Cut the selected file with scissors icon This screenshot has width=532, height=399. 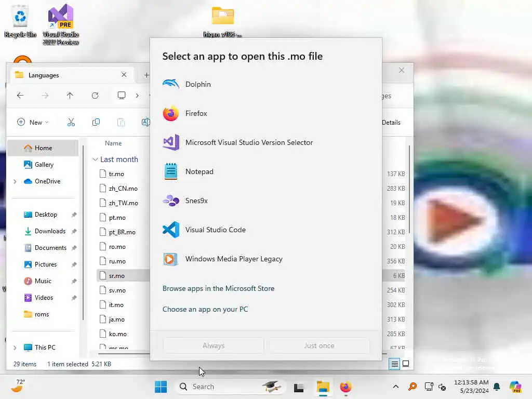click(x=71, y=122)
